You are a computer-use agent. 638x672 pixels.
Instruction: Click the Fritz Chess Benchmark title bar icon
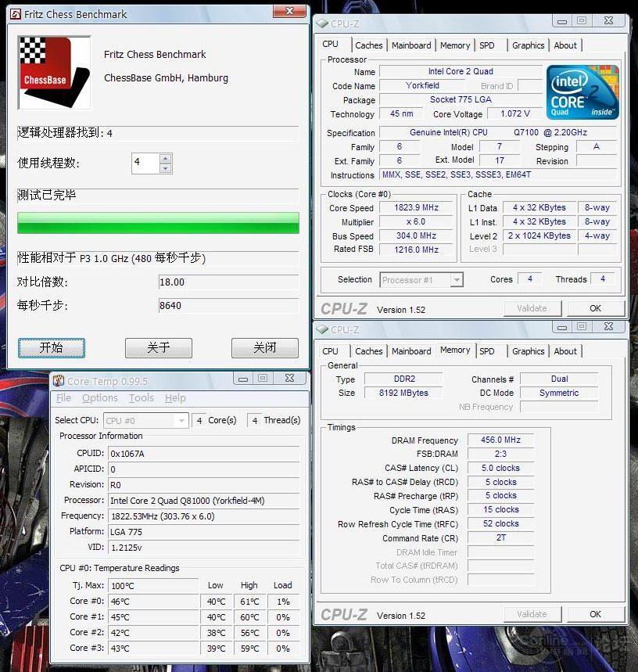click(16, 14)
